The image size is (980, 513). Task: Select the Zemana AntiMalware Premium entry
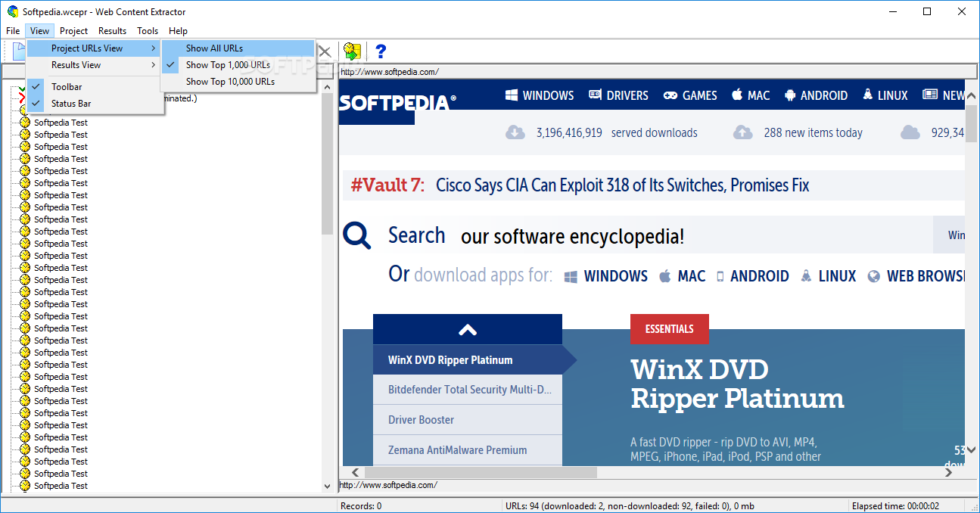point(468,450)
